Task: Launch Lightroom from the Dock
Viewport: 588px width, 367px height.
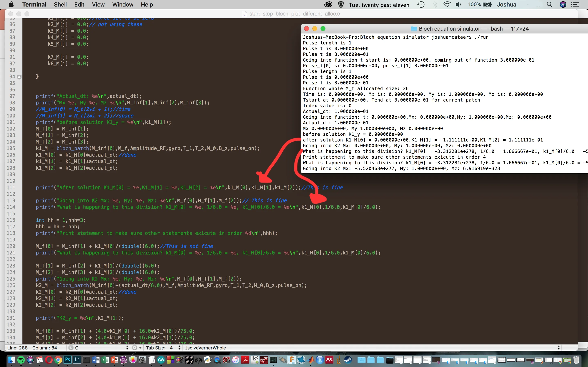Action: pos(77,360)
